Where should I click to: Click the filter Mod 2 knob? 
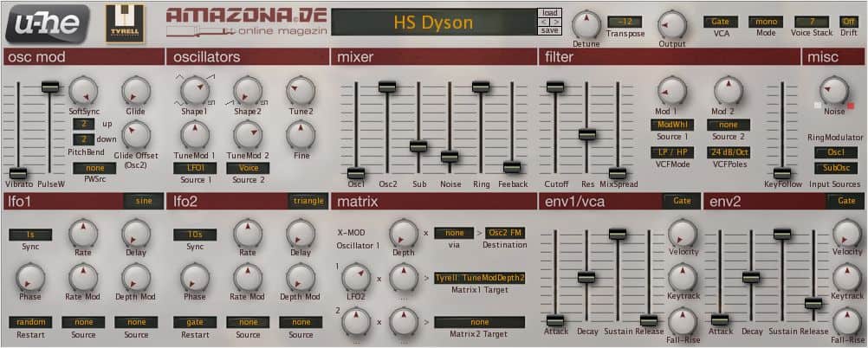pyautogui.click(x=729, y=90)
